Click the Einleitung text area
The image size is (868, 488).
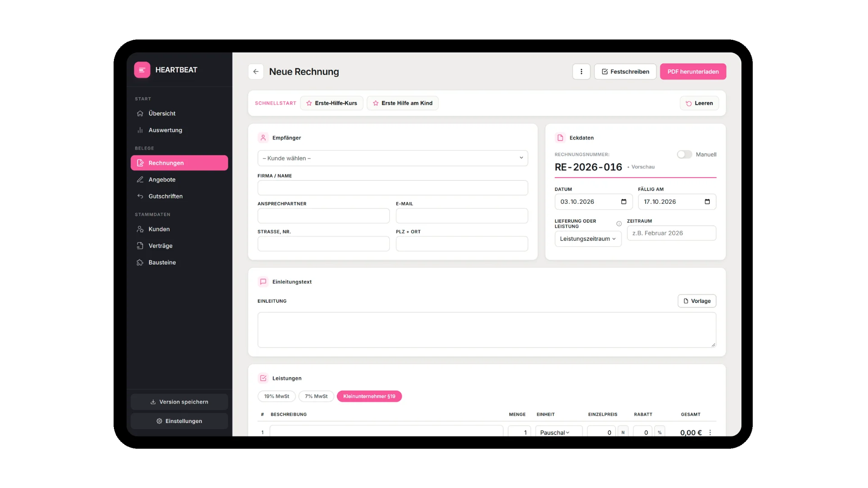486,330
